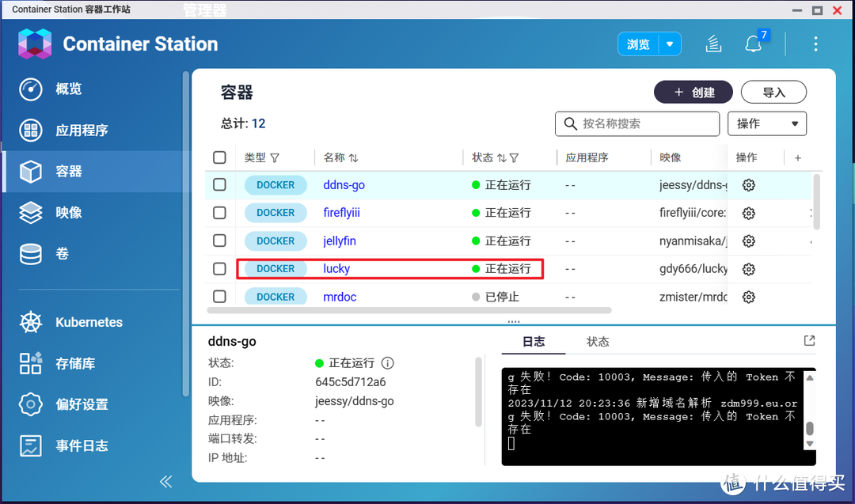Open the dropdown arrow next to 浏览
855x504 pixels.
668,44
